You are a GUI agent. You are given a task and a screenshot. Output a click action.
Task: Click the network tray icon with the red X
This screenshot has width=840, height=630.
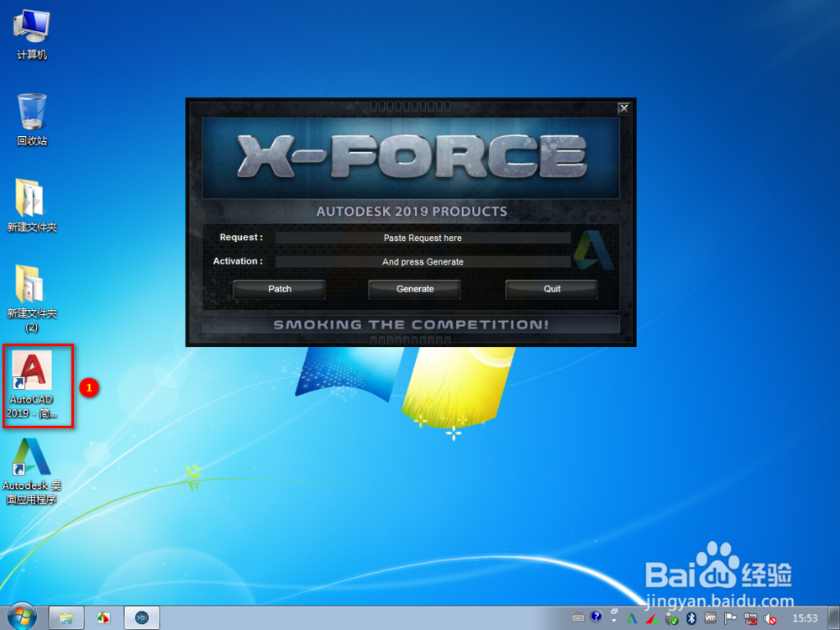point(751,619)
